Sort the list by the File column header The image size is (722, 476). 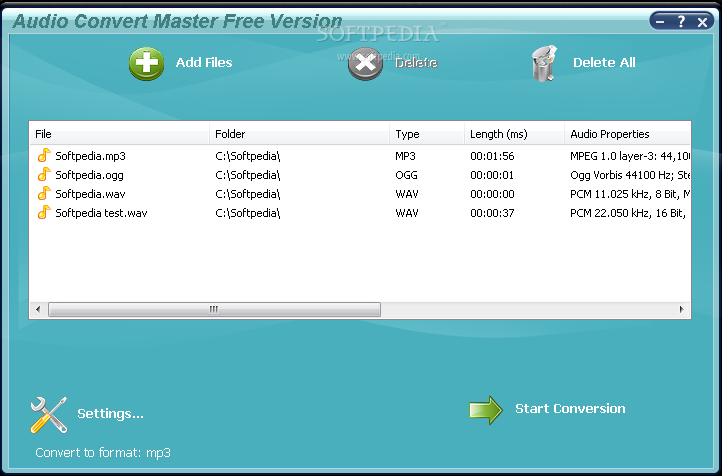click(119, 134)
